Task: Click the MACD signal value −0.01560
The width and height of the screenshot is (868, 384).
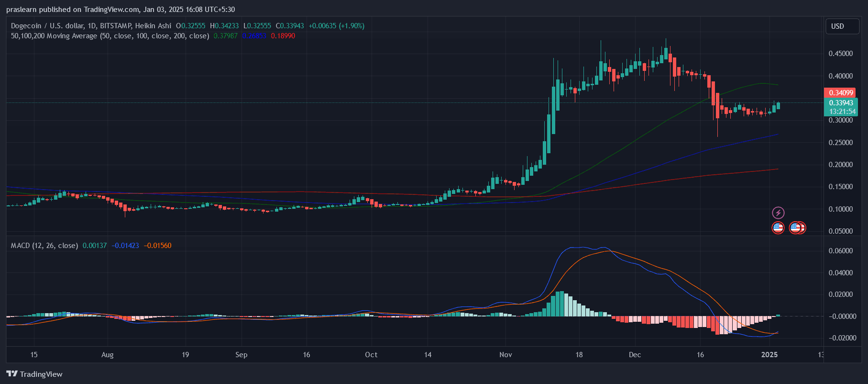Action: (x=157, y=246)
